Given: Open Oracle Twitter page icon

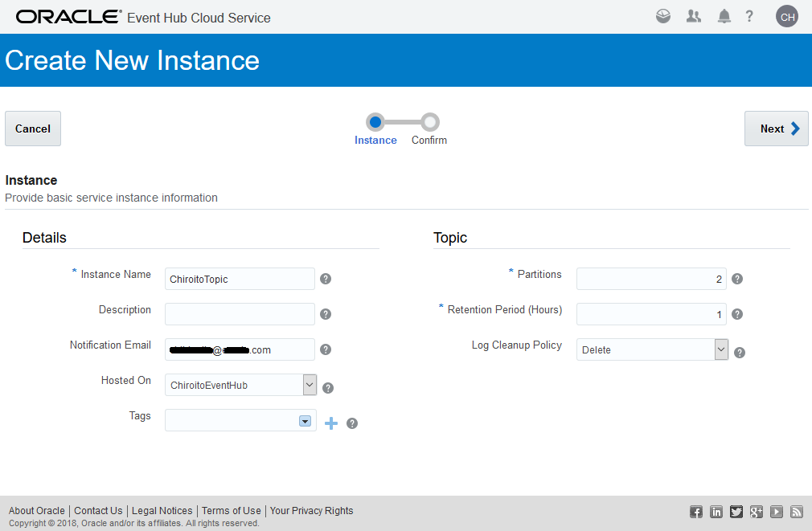Looking at the screenshot, I should 736,512.
